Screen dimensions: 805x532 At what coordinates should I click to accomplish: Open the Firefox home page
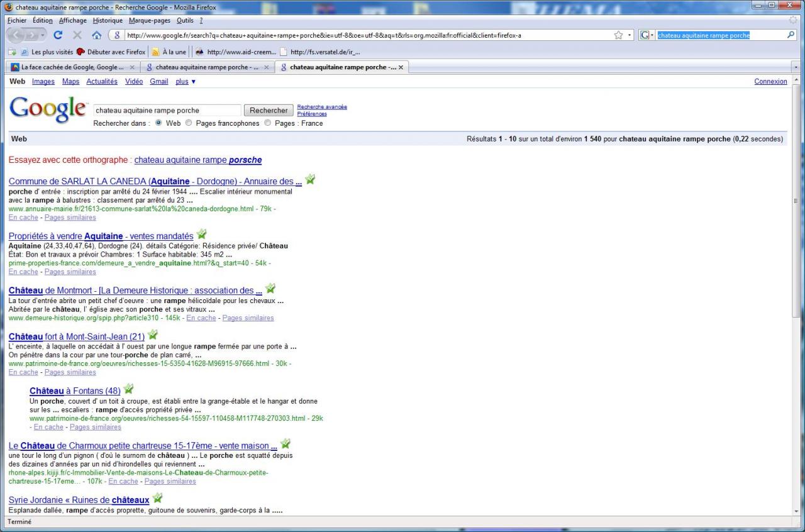click(96, 35)
